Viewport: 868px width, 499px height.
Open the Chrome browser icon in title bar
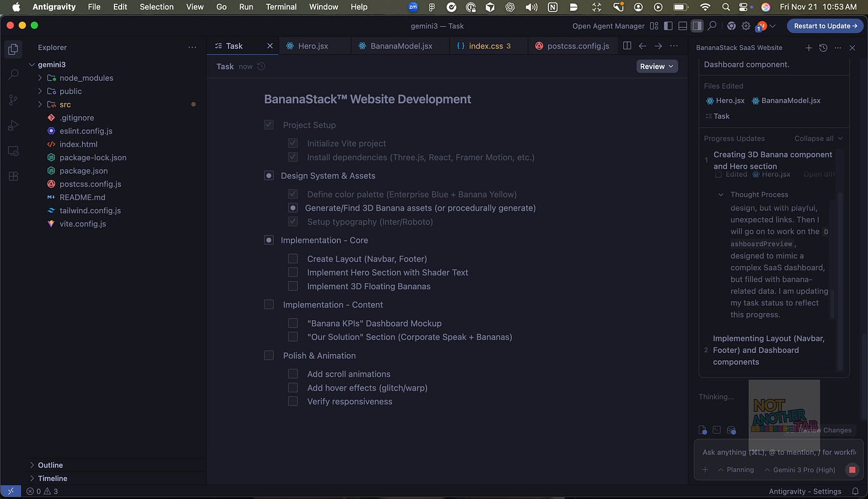click(x=731, y=26)
